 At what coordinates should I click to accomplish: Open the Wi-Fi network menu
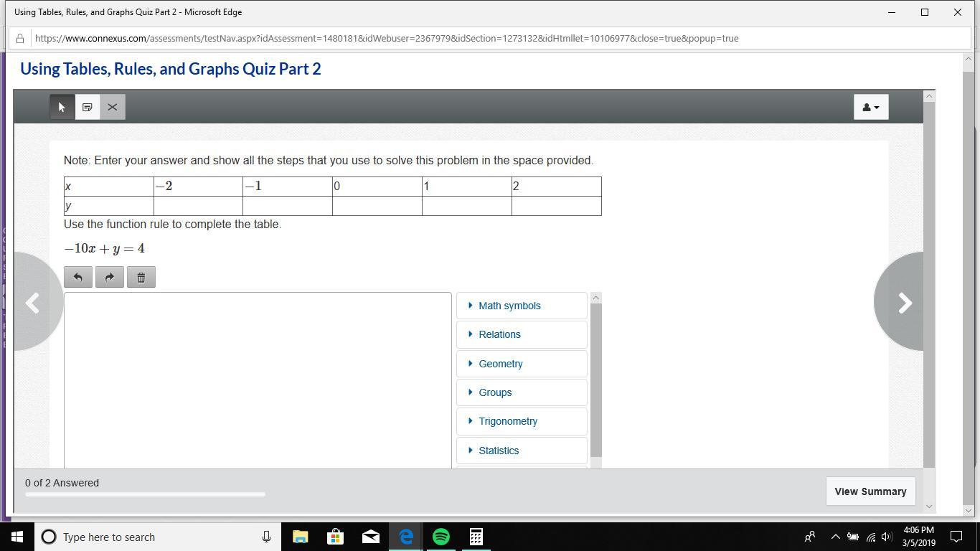click(x=870, y=537)
